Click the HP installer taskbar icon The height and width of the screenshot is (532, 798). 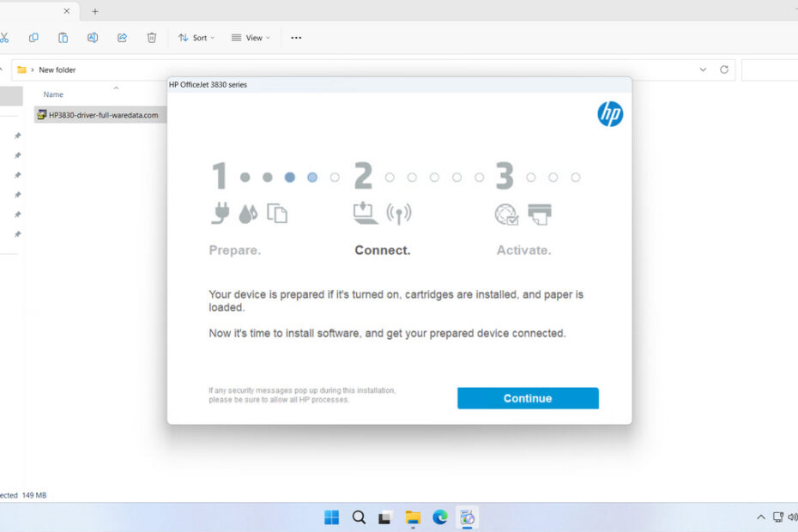[x=468, y=517]
